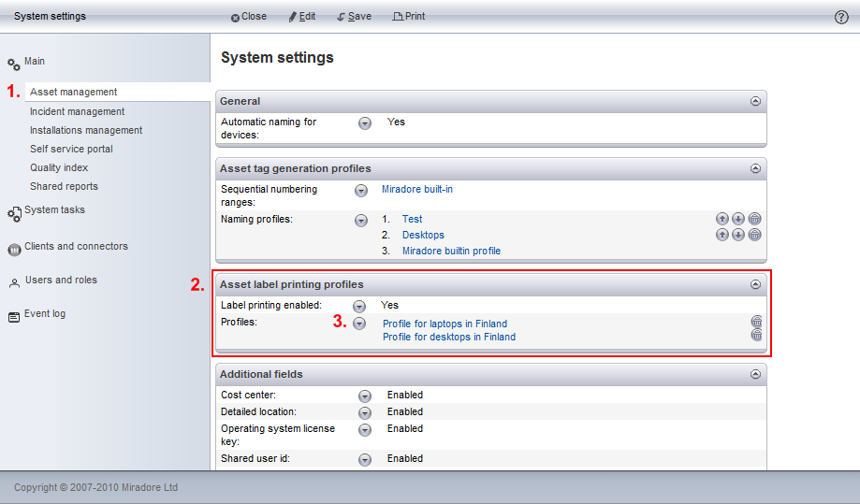860x504 pixels.
Task: Open the Cost center dropdown arrow
Action: (365, 396)
